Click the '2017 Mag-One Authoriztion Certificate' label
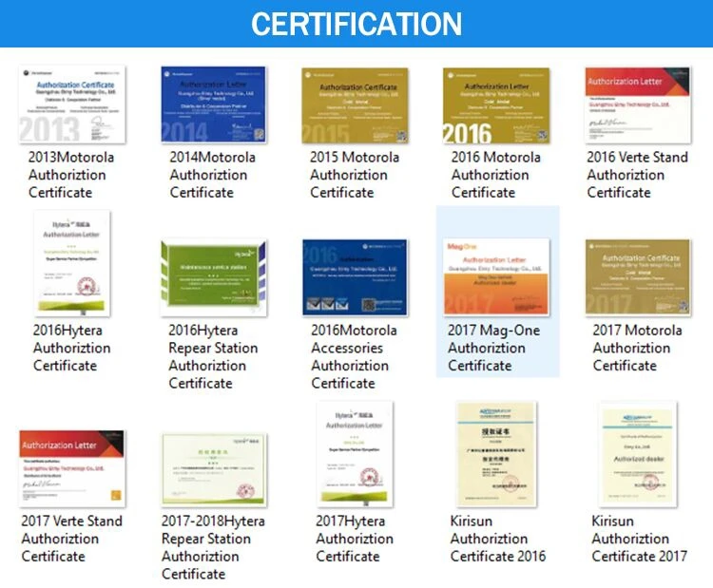The image size is (713, 588). [x=493, y=348]
